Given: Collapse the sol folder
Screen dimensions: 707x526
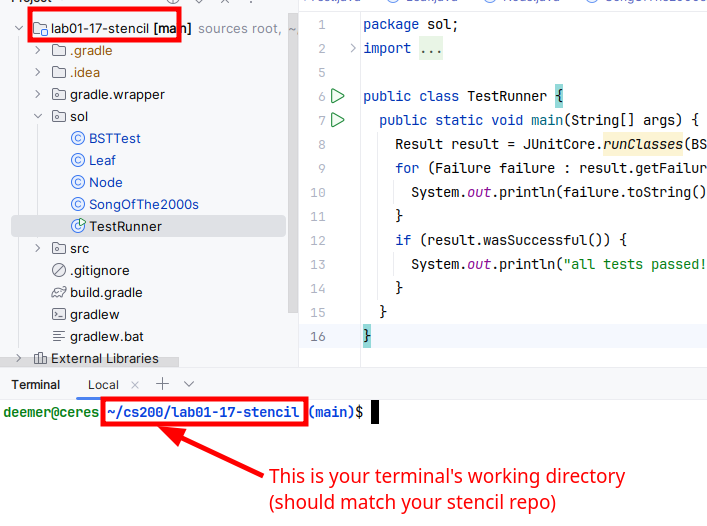Looking at the screenshot, I should (38, 116).
